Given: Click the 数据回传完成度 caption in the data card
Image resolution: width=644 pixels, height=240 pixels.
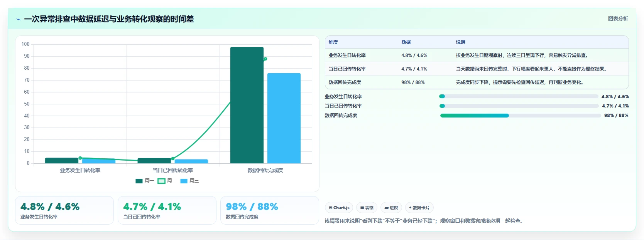Looking at the screenshot, I should coord(242,217).
